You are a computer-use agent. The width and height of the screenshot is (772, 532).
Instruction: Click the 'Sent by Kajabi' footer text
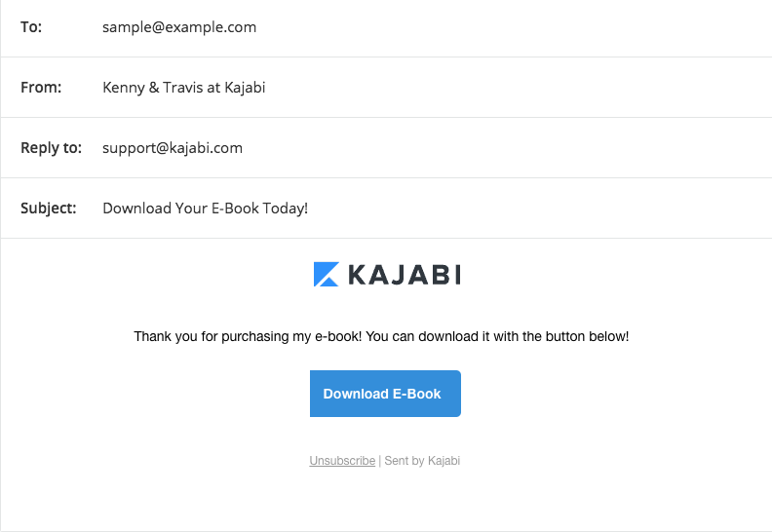tap(422, 461)
